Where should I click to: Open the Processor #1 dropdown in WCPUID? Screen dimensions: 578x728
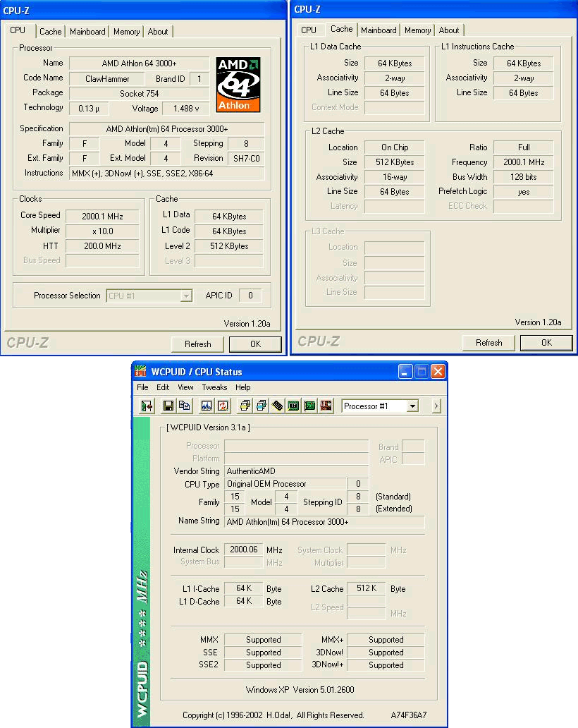click(x=412, y=406)
